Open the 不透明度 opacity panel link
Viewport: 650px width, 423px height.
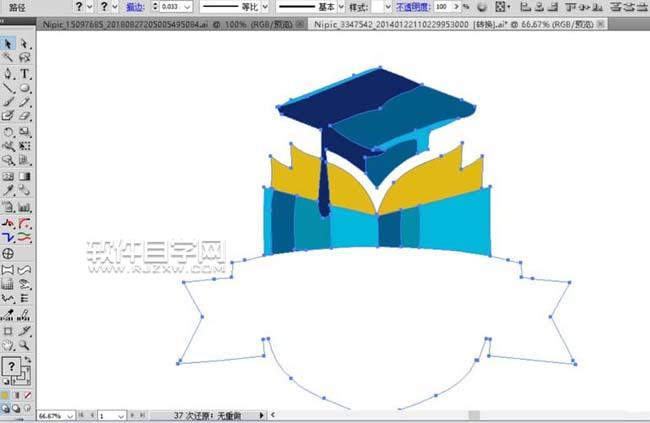click(x=413, y=7)
